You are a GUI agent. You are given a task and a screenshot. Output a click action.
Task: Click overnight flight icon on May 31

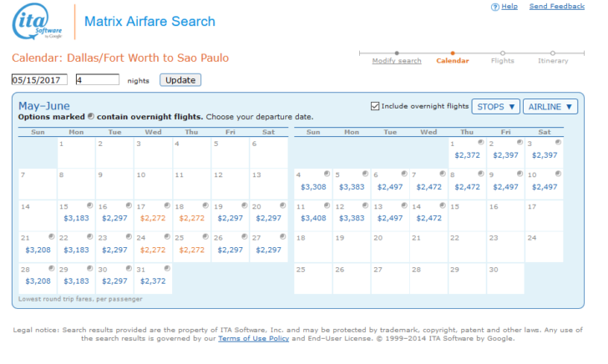(x=168, y=268)
